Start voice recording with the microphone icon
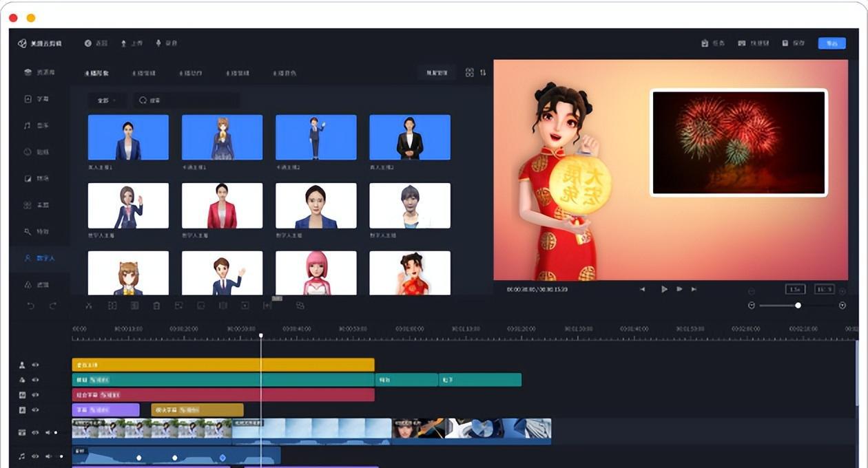 click(x=158, y=43)
